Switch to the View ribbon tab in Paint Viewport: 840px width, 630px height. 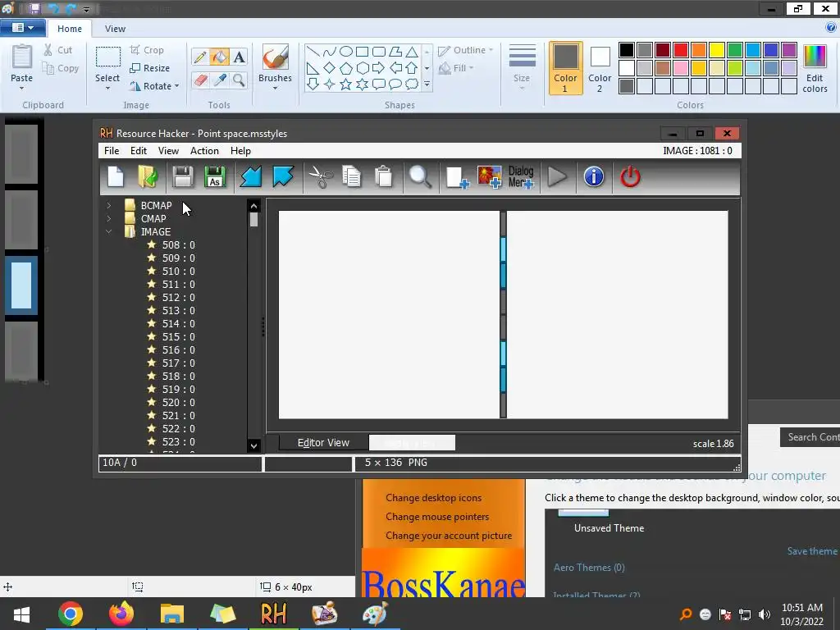coord(115,29)
